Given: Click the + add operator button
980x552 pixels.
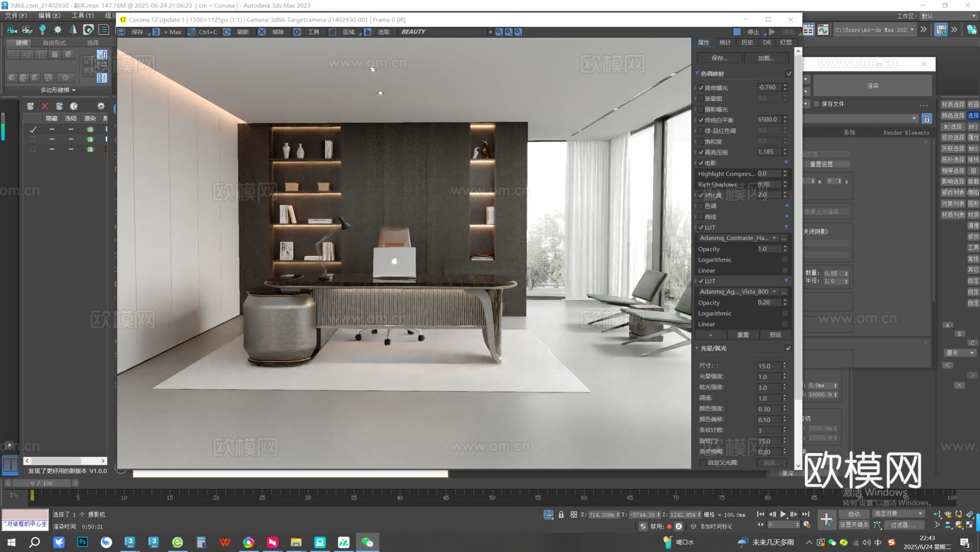Looking at the screenshot, I should pyautogui.click(x=710, y=335).
